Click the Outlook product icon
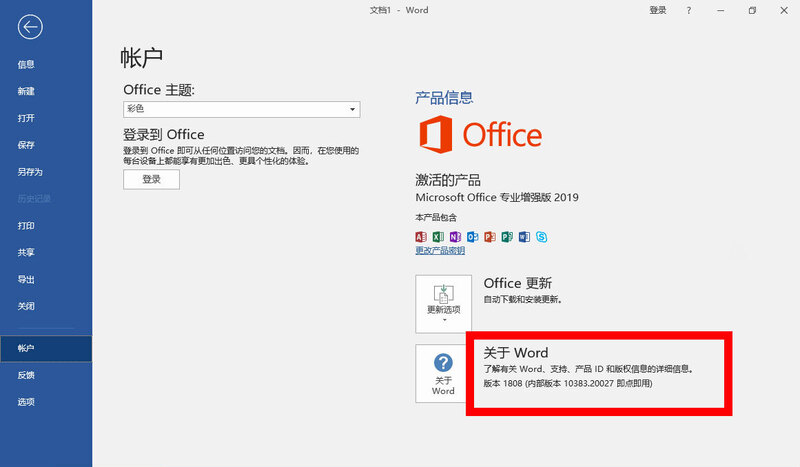Image resolution: width=800 pixels, height=467 pixels. [x=472, y=237]
